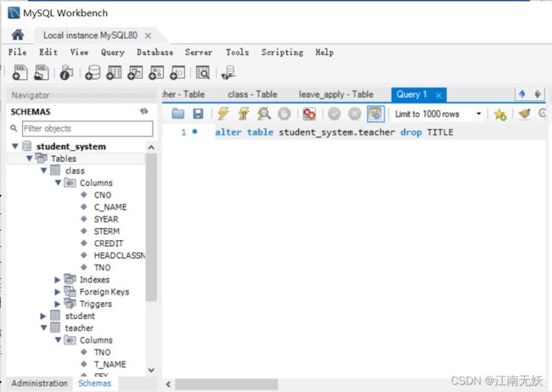This screenshot has width=552, height=392.
Task: Execute the query with lightning bolt
Action: click(x=223, y=114)
